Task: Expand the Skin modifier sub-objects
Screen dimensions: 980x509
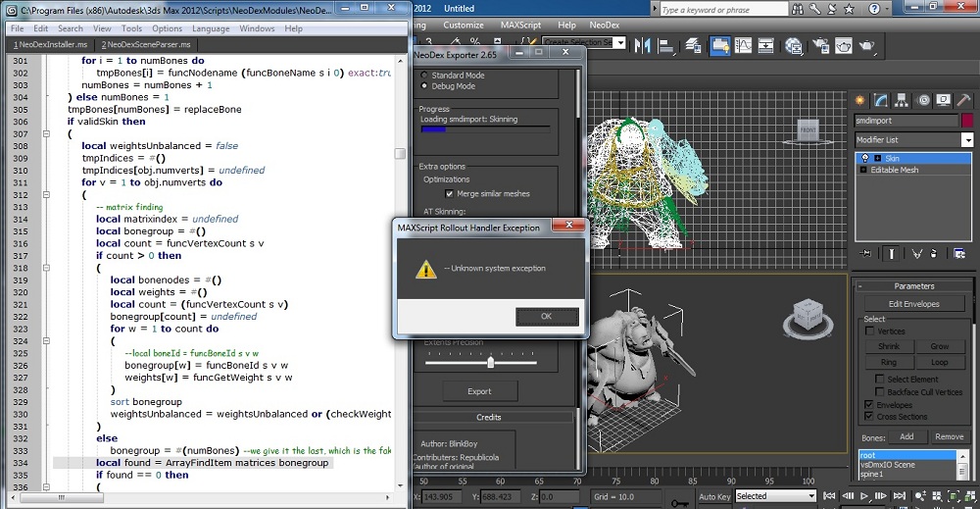Action: click(x=877, y=158)
